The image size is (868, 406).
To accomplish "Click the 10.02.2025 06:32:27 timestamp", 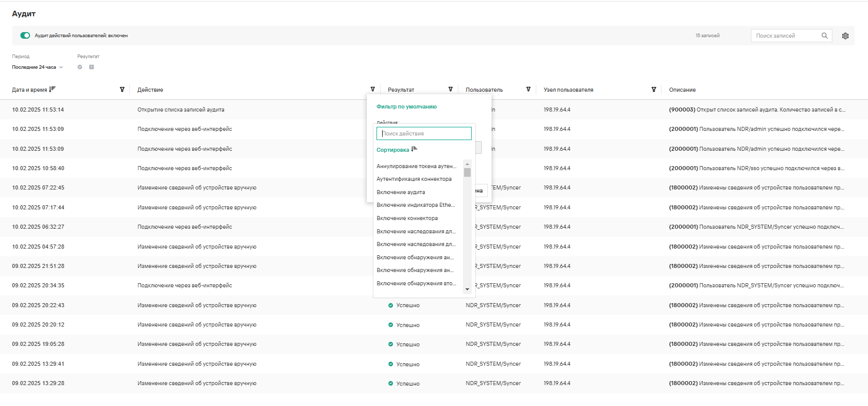I will coord(38,227).
